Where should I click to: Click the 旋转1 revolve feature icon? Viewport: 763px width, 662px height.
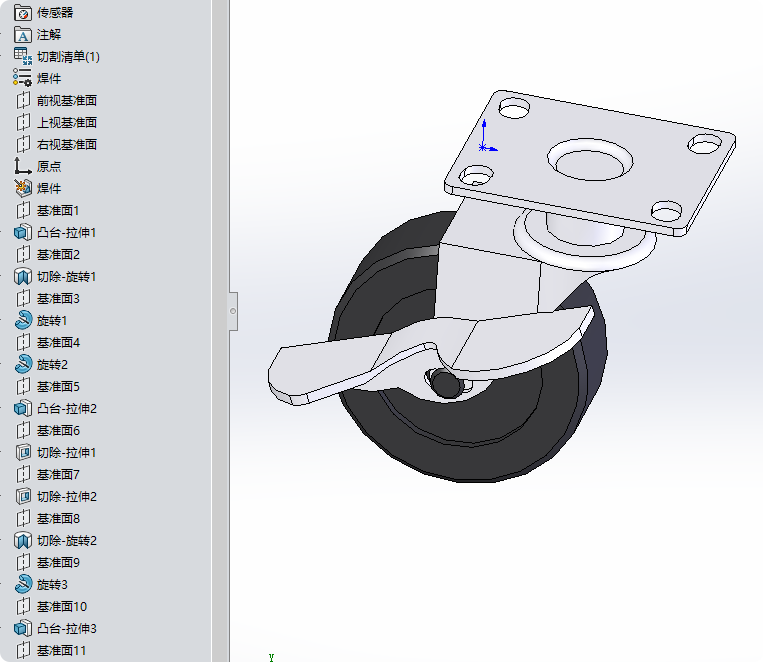[23, 320]
